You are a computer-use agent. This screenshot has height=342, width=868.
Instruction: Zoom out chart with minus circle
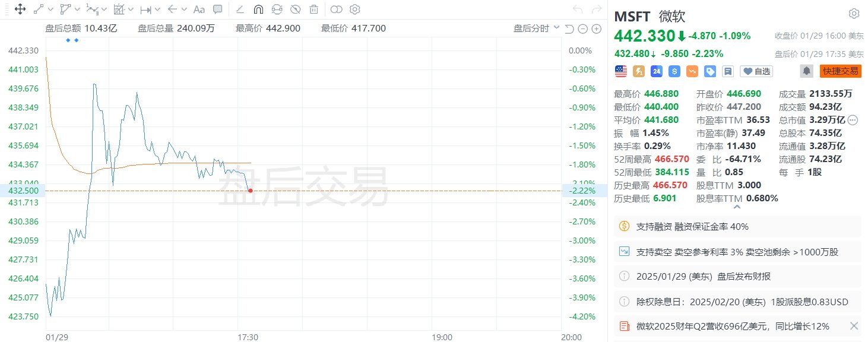(582, 29)
